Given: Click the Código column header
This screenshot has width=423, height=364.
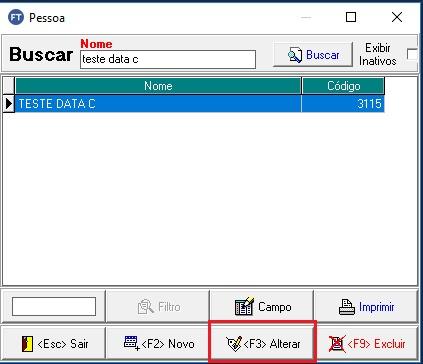Looking at the screenshot, I should click(x=343, y=86).
